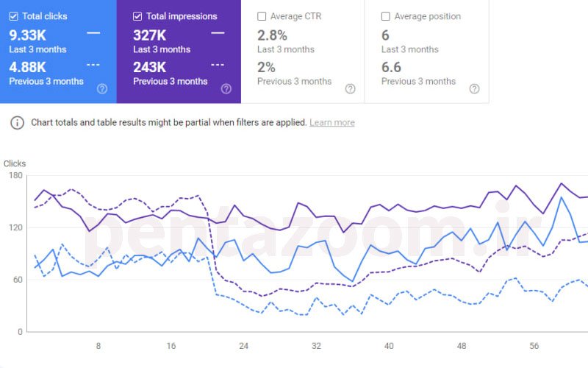Open the help icon in Average CTR card
This screenshot has height=368, width=588.
tap(351, 89)
